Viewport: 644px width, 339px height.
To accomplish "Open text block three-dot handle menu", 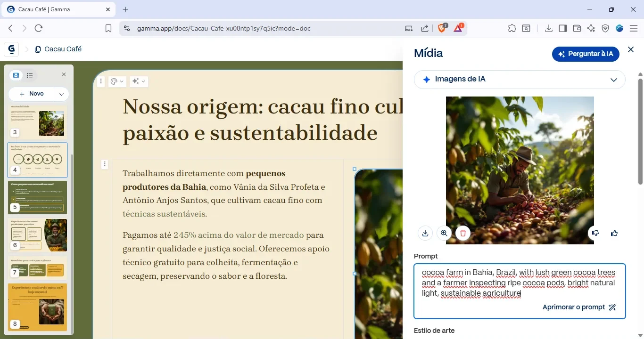I will (x=105, y=164).
